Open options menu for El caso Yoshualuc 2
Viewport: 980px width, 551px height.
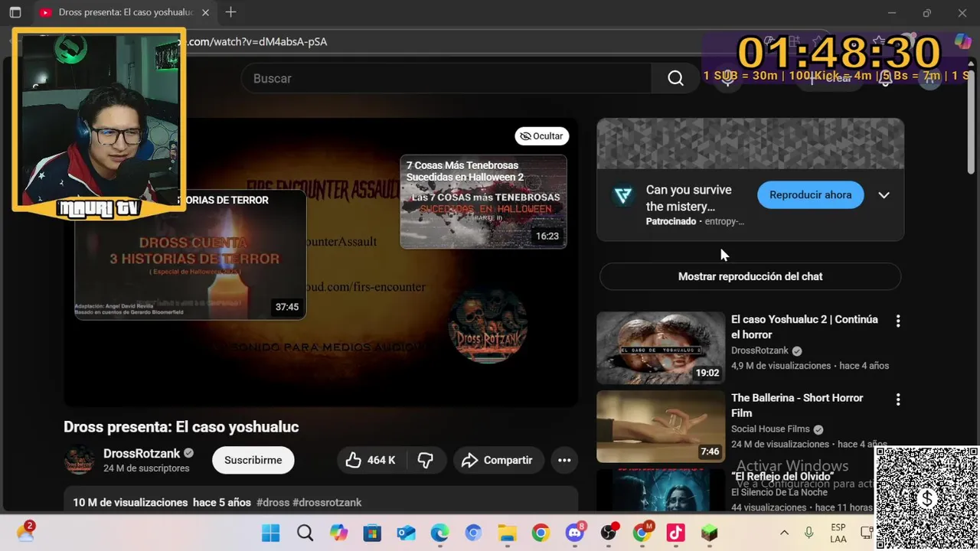pos(897,321)
